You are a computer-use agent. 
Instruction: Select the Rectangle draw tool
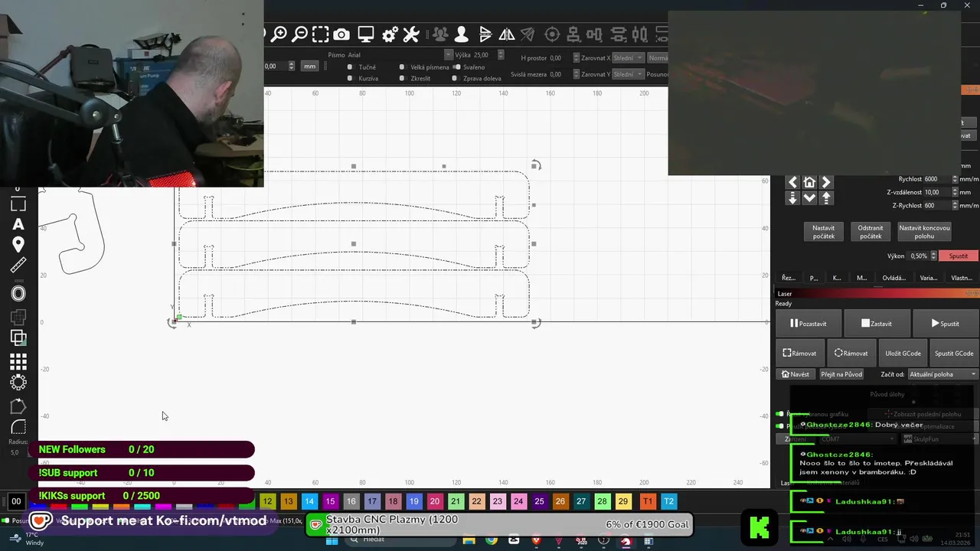tap(18, 204)
